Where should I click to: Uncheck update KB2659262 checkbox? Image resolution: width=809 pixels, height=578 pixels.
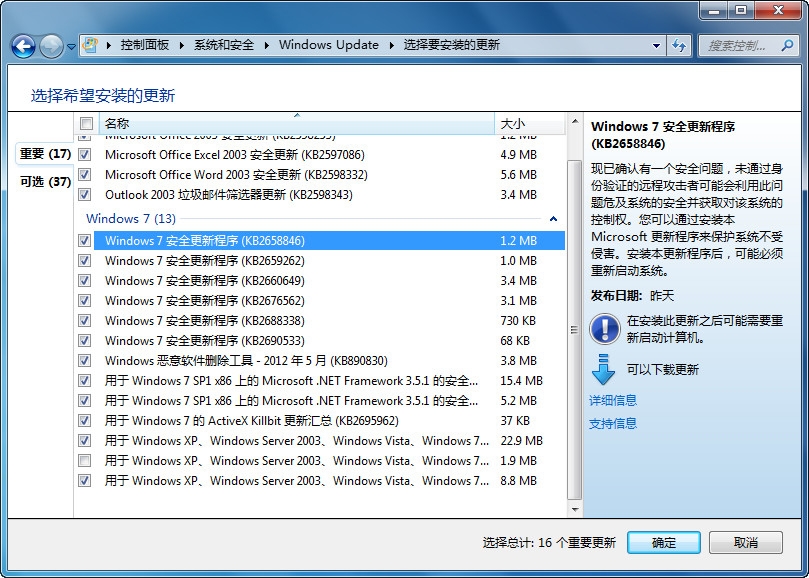[85, 261]
